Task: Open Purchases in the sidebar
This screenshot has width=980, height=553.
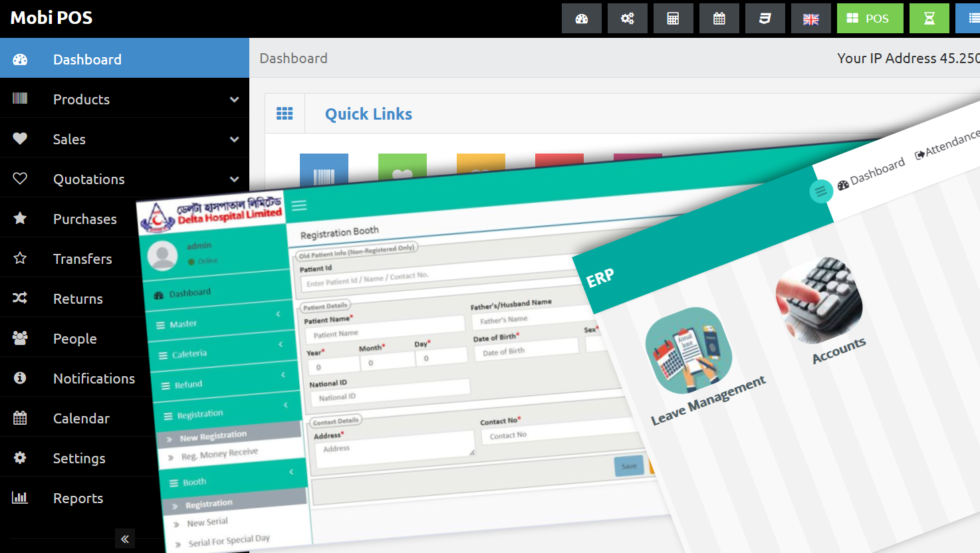Action: (x=84, y=219)
